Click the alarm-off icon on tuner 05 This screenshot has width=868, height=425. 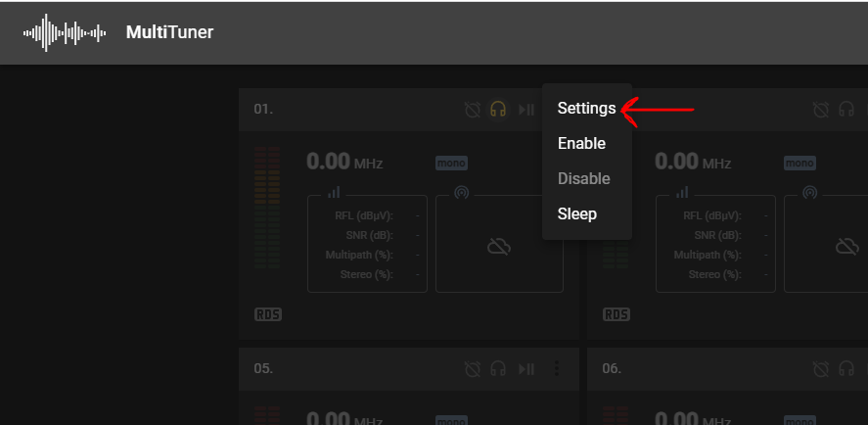coord(473,369)
